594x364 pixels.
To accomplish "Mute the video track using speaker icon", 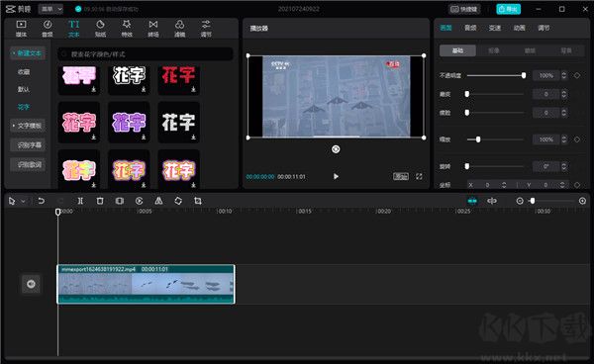I will point(31,284).
